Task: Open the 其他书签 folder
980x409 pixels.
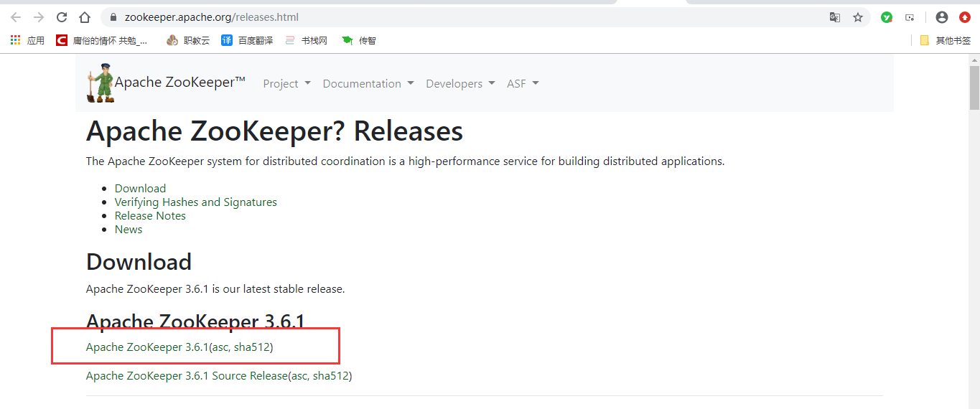Action: [946, 40]
